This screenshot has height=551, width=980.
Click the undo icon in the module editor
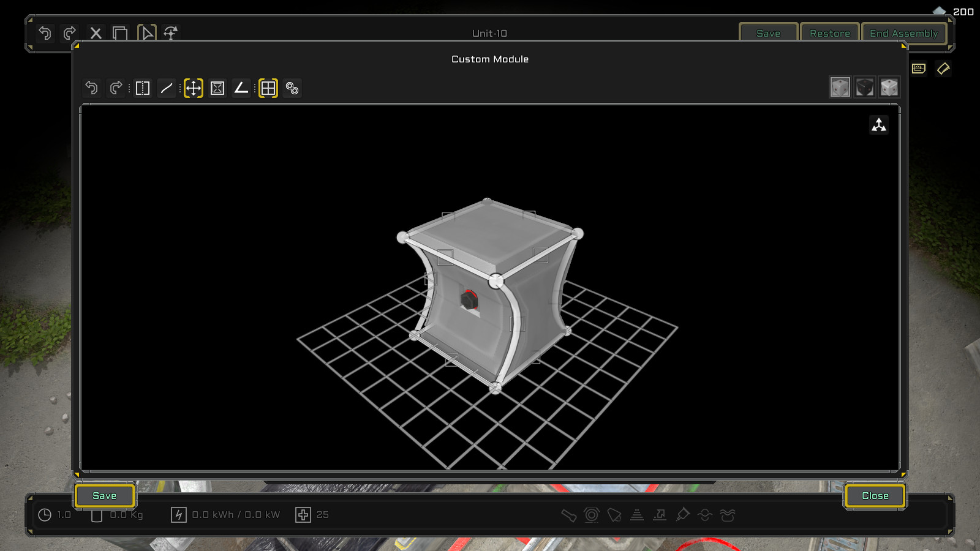pos(92,88)
